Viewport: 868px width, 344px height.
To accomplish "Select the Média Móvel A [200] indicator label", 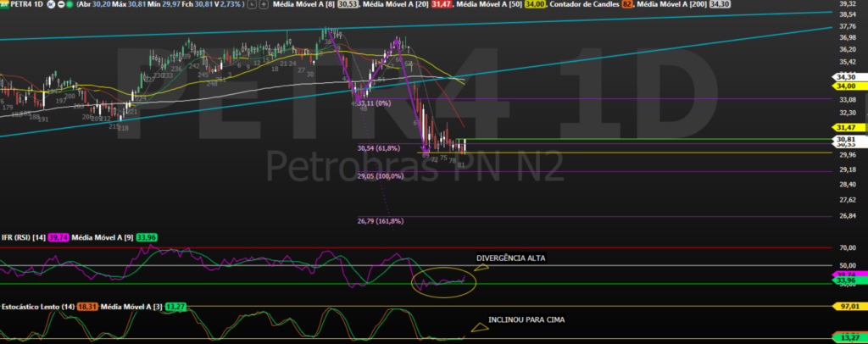I will 672,4.
